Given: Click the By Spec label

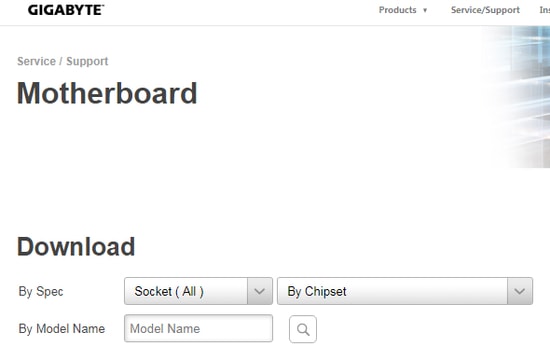Looking at the screenshot, I should click(41, 292).
